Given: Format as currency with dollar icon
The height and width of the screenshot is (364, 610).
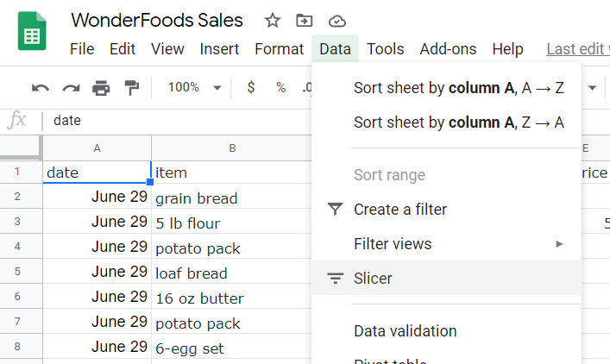Looking at the screenshot, I should pos(250,87).
